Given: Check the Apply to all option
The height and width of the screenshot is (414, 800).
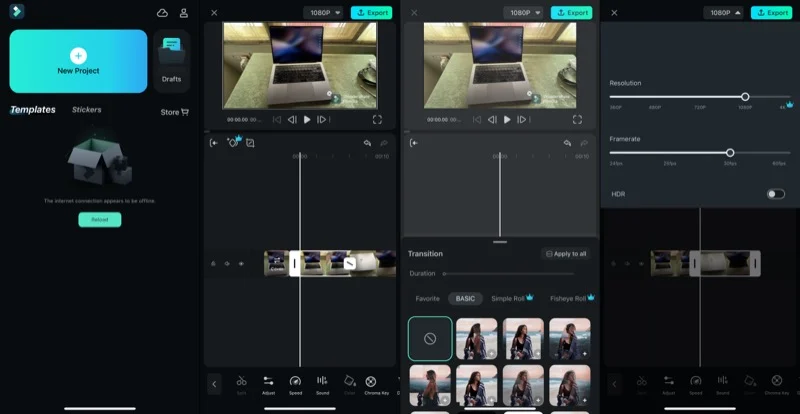Looking at the screenshot, I should (566, 254).
